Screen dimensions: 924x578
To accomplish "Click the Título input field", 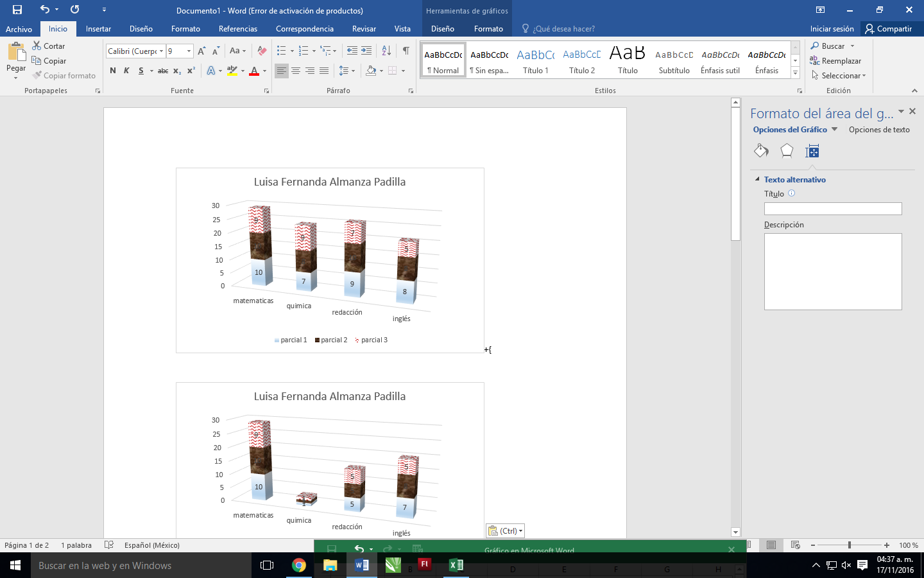I will [832, 208].
